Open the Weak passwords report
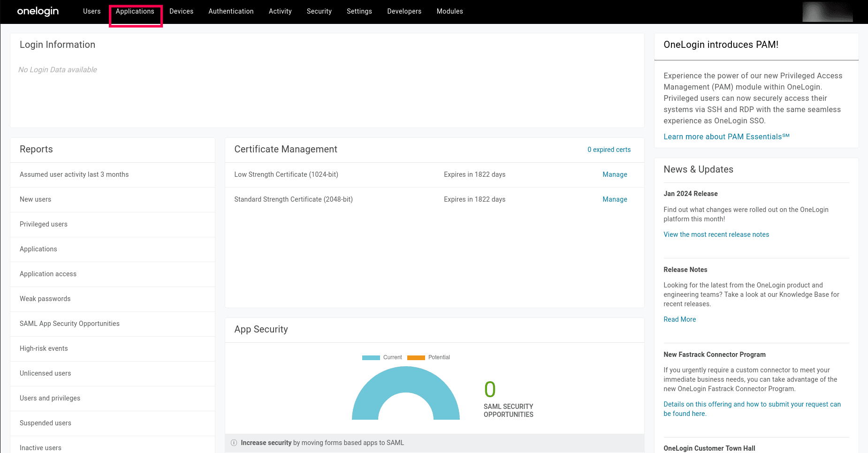Viewport: 868px width, 453px height. (x=45, y=299)
